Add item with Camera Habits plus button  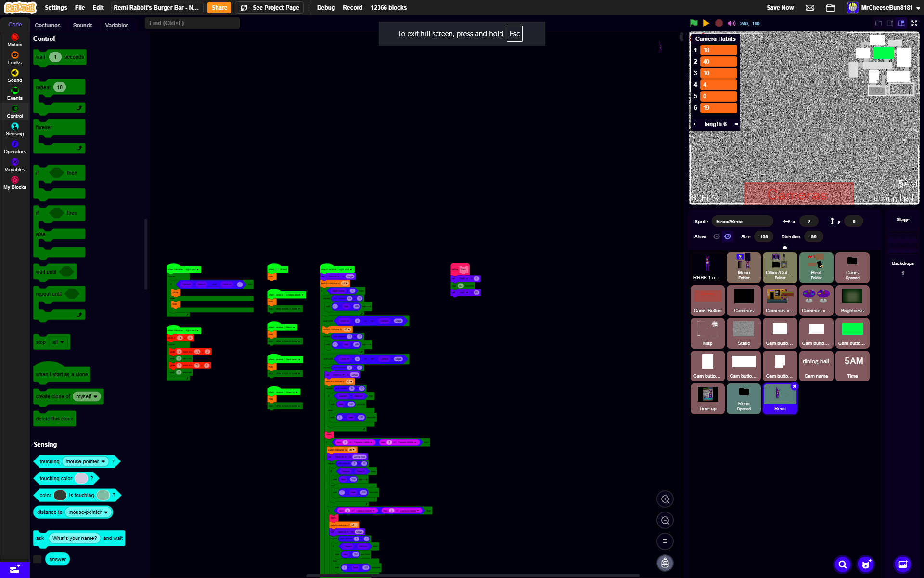pyautogui.click(x=694, y=124)
